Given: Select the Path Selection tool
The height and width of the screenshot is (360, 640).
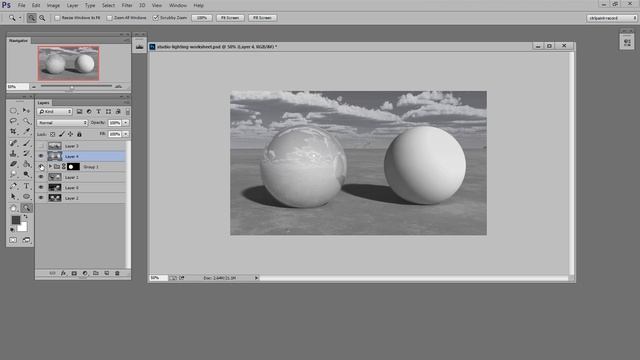Looking at the screenshot, I should click(x=13, y=197).
